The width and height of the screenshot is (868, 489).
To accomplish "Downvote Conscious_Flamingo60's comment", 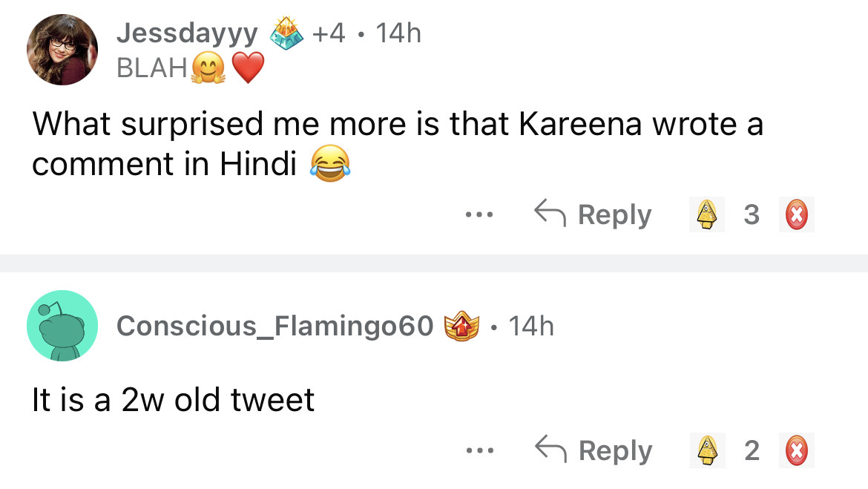I will pyautogui.click(x=796, y=450).
